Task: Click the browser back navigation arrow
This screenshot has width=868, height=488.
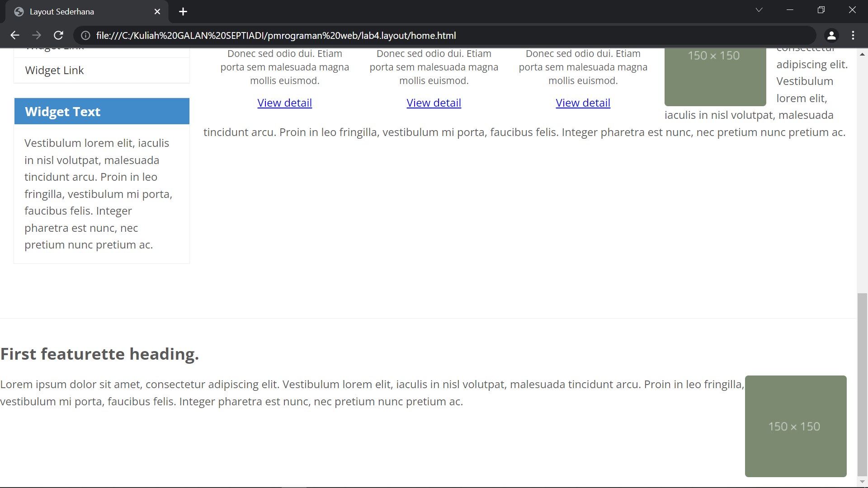Action: click(x=15, y=35)
